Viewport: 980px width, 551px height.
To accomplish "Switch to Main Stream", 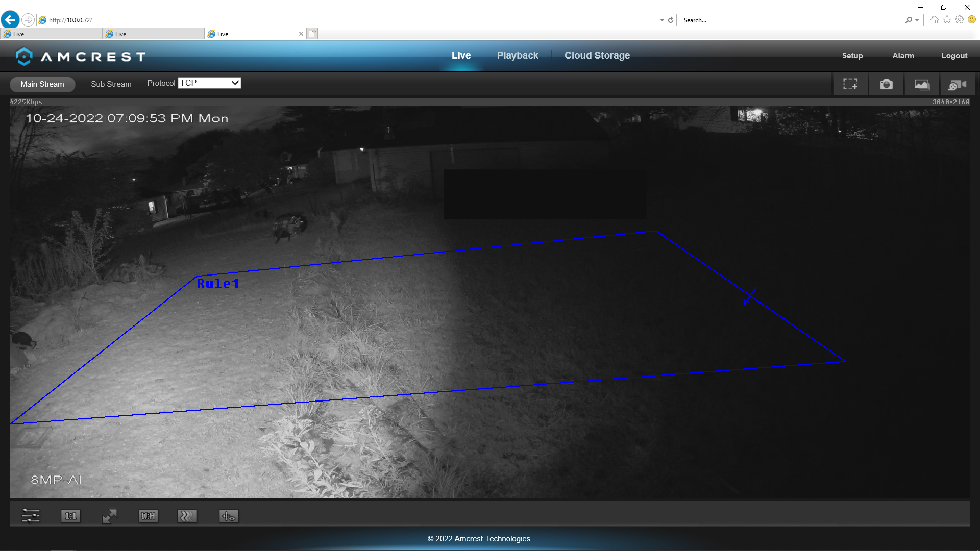I will click(x=42, y=84).
